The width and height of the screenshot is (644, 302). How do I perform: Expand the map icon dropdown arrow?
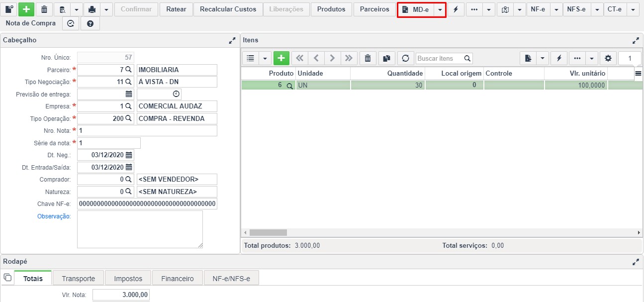[519, 9]
